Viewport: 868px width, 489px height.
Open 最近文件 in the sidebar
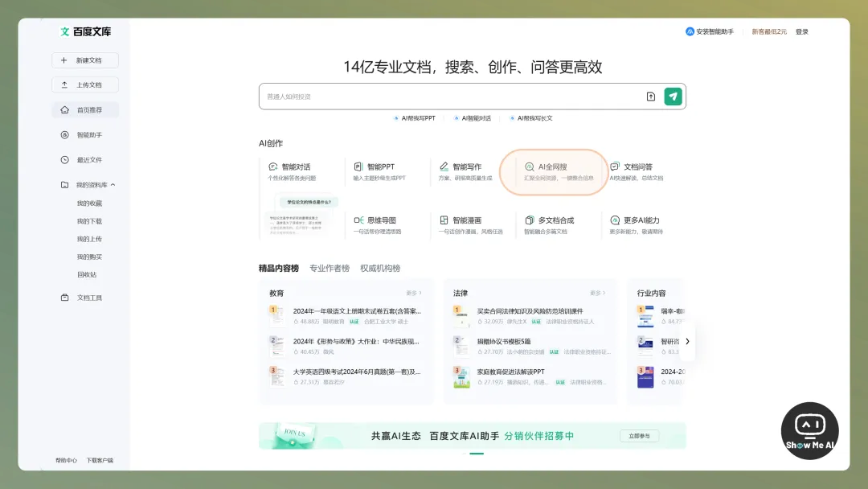click(85, 159)
